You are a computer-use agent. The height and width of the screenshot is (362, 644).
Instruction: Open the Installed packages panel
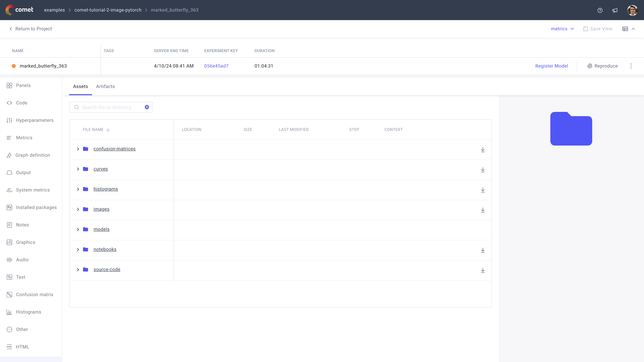(x=36, y=207)
